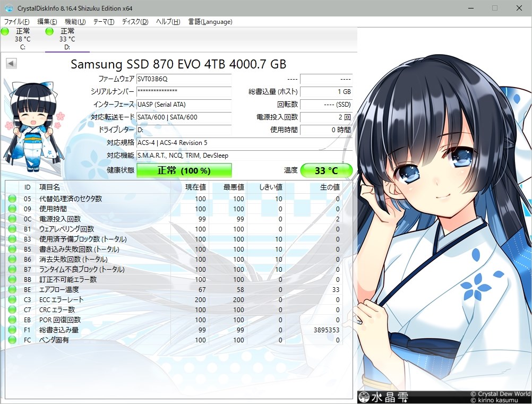
Task: Select the ベンダ固有 row
Action: [x=174, y=340]
